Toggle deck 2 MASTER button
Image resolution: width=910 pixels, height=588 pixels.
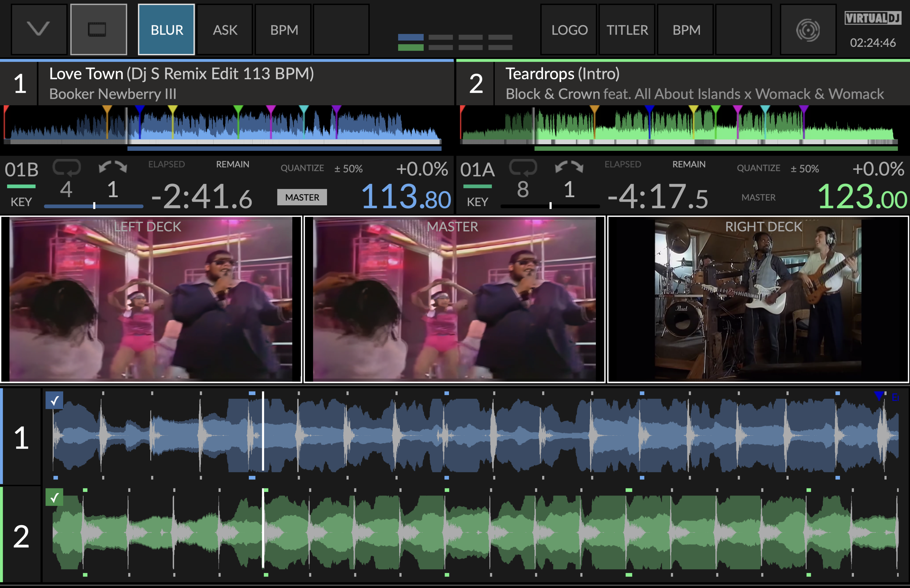coord(758,197)
